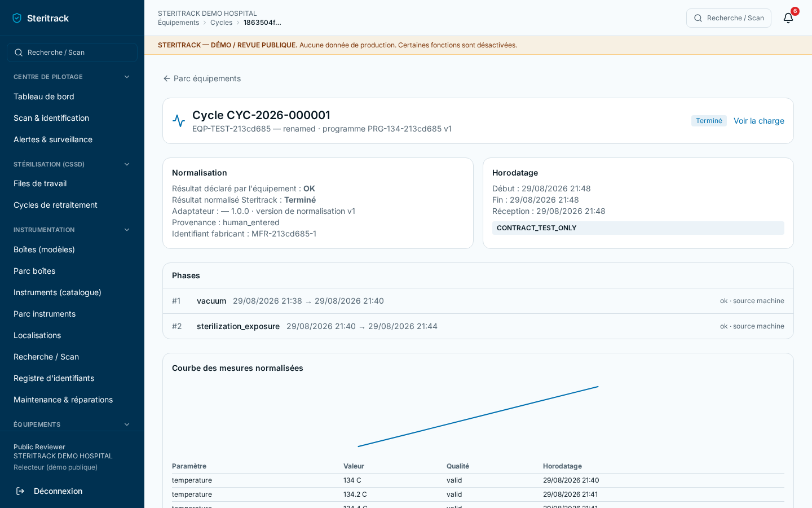Focus the sidebar Recherche / Scan field
This screenshot has height=508, width=812.
pos(72,52)
